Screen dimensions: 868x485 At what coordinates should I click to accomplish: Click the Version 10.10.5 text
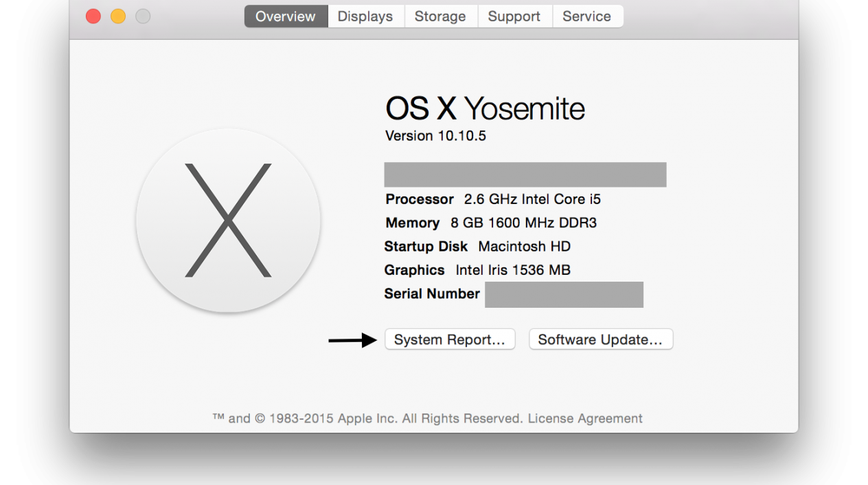pos(436,136)
